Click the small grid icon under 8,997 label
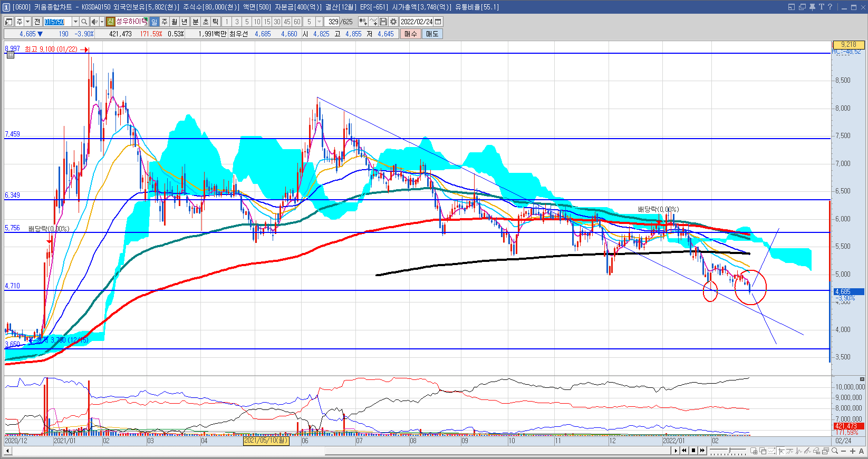 [11, 55]
